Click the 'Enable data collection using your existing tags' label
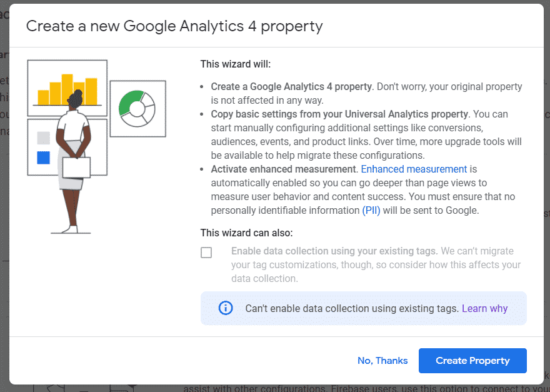 tap(334, 251)
